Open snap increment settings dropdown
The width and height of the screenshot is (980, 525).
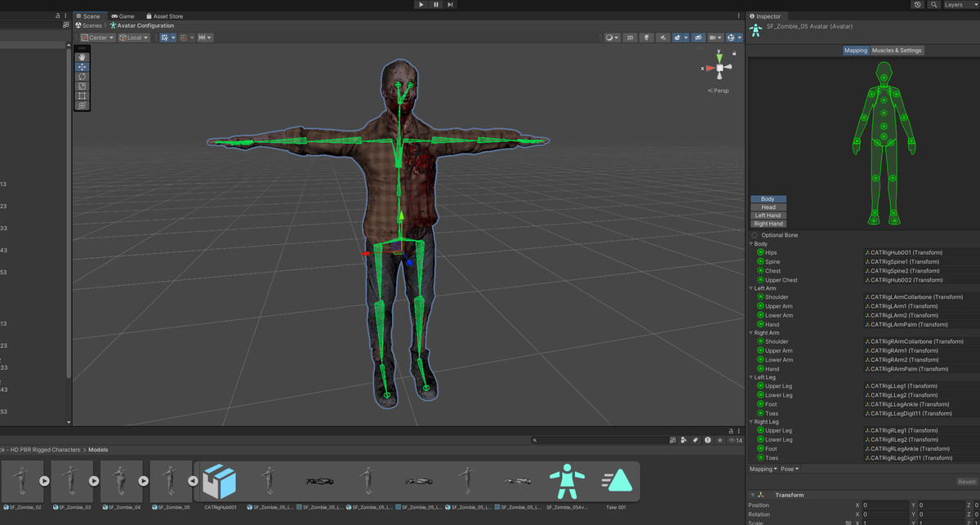[x=205, y=38]
